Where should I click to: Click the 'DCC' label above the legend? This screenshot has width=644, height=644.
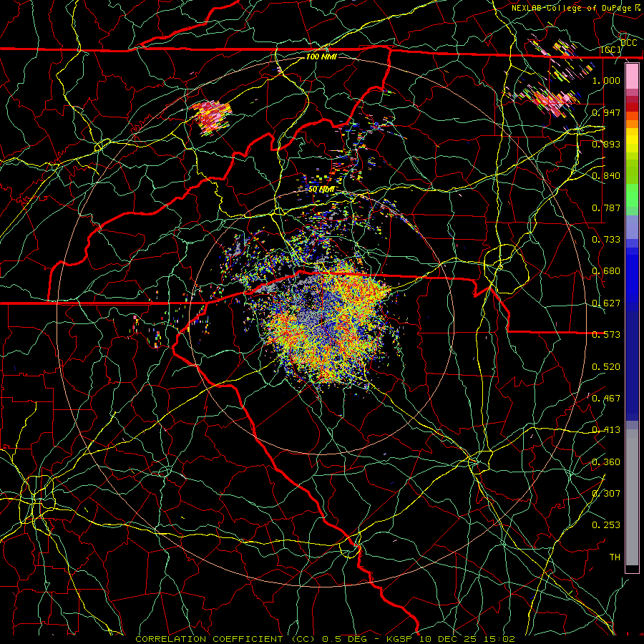[x=629, y=43]
